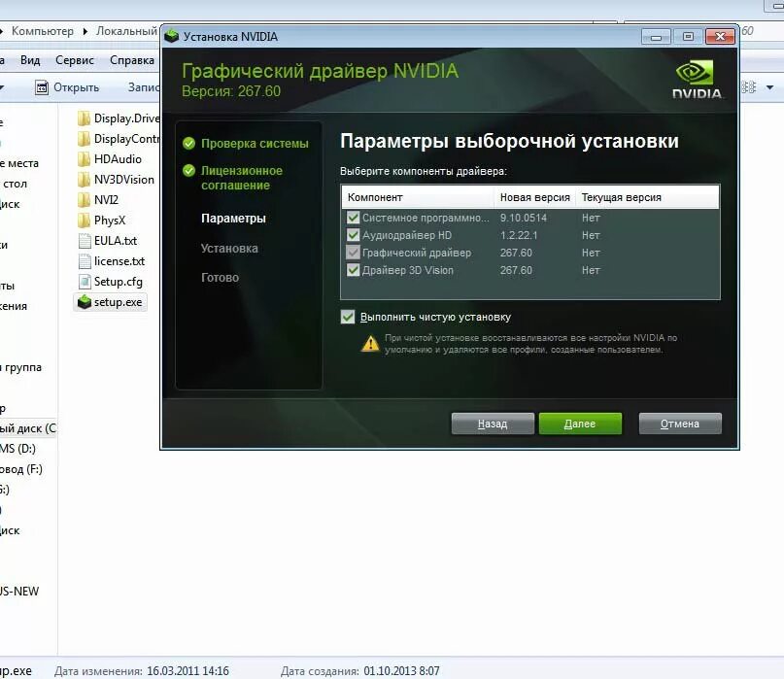
Task: Select Setup.cfg file name
Action: 119,282
